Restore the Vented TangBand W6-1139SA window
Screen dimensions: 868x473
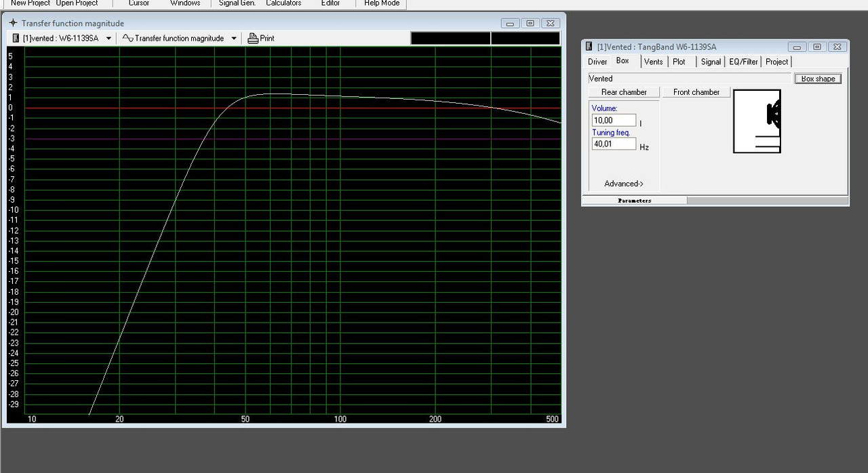tap(817, 47)
